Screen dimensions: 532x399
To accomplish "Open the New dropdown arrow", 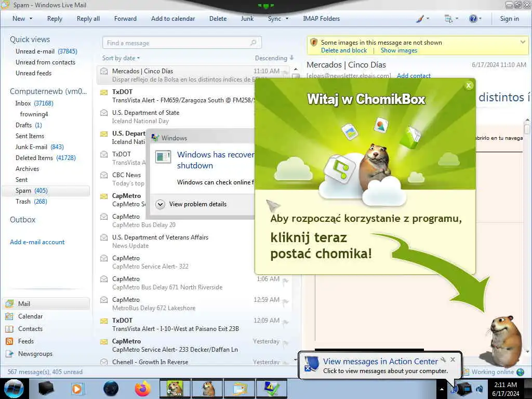I will click(x=31, y=19).
